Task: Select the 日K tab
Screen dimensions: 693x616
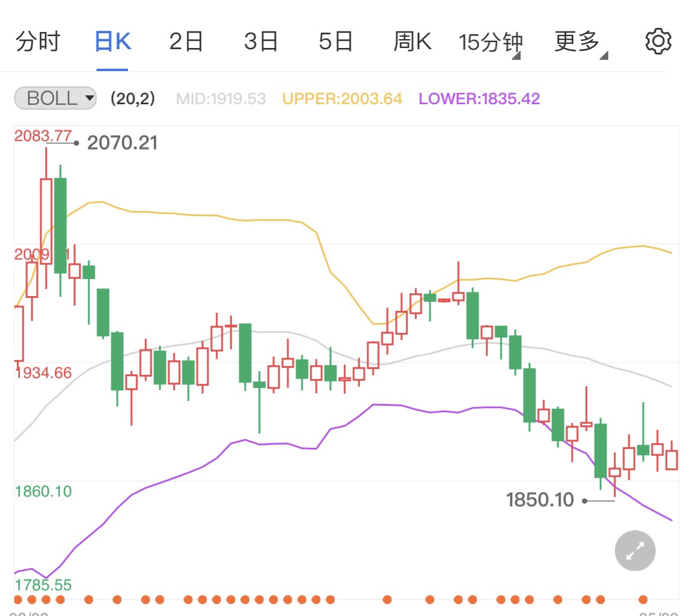Action: click(113, 41)
